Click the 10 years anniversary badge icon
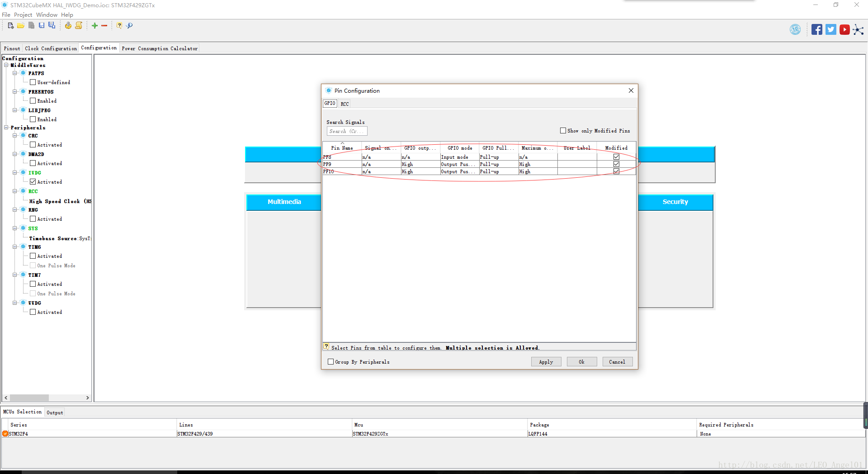This screenshot has height=474, width=868. [795, 30]
